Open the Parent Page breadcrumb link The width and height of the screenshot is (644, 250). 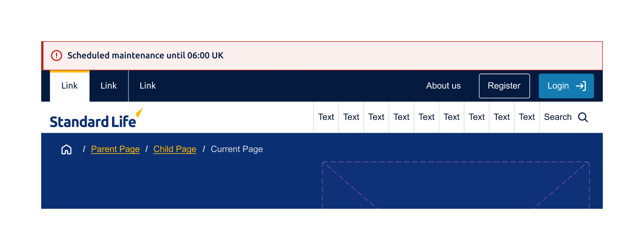(115, 149)
